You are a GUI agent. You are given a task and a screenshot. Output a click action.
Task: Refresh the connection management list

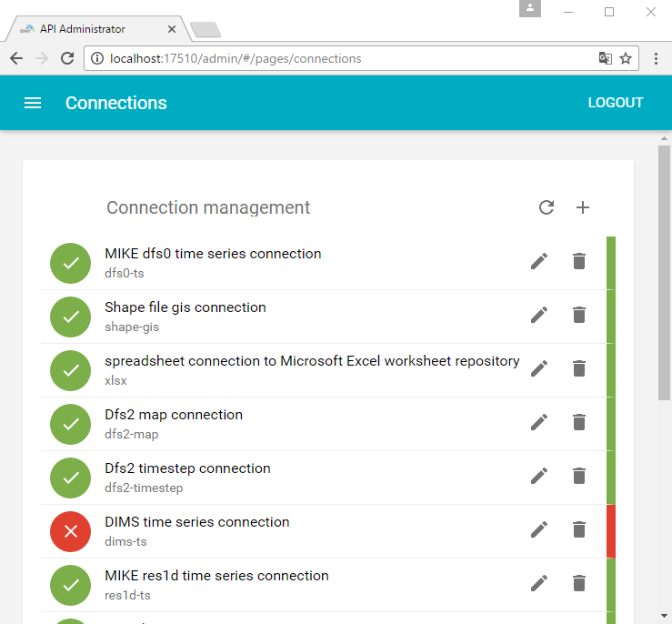click(x=547, y=207)
